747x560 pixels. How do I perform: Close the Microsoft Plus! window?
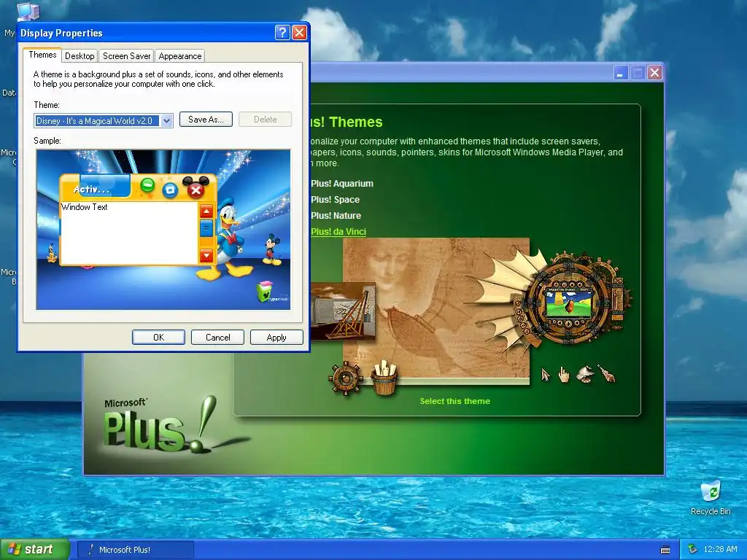click(654, 73)
